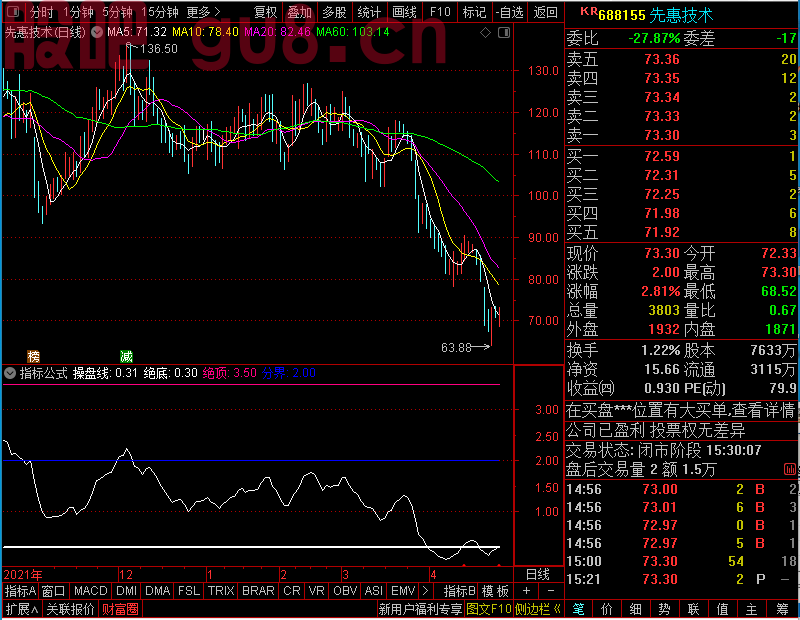Switch indicator to DMA
The image size is (800, 620).
pyautogui.click(x=158, y=591)
